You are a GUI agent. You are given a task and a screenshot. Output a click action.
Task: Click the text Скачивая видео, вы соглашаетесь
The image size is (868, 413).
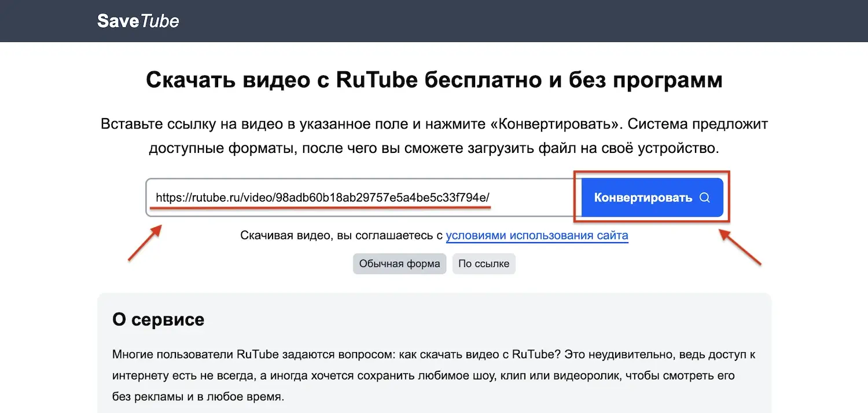pos(341,235)
